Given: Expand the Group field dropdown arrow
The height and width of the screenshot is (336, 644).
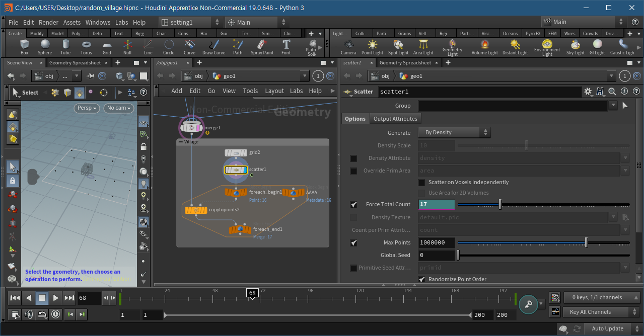Looking at the screenshot, I should (x=613, y=106).
